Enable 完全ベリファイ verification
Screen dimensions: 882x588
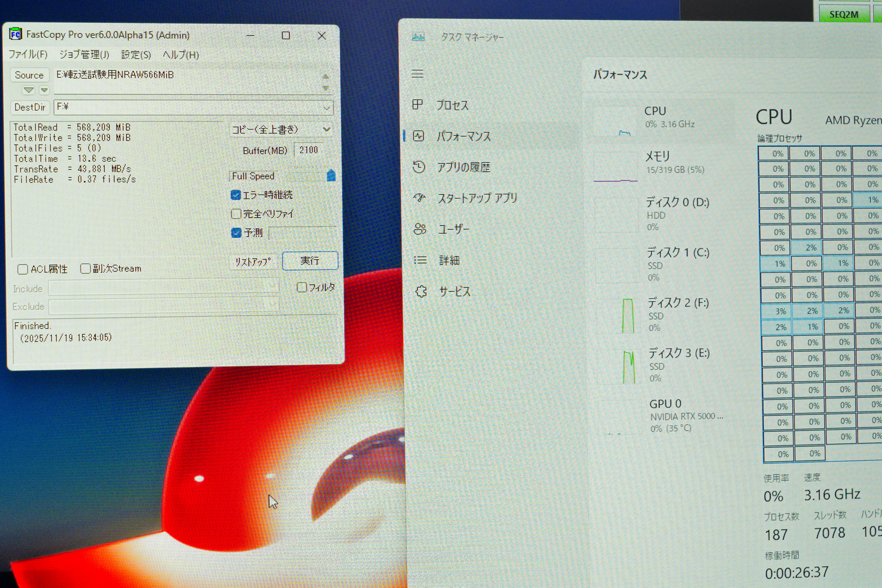(236, 214)
